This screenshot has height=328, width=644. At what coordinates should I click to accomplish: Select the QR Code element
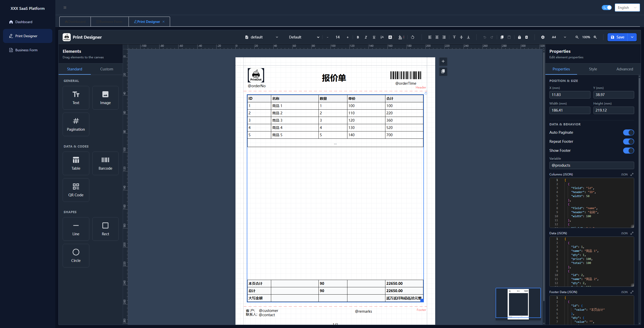tap(76, 190)
